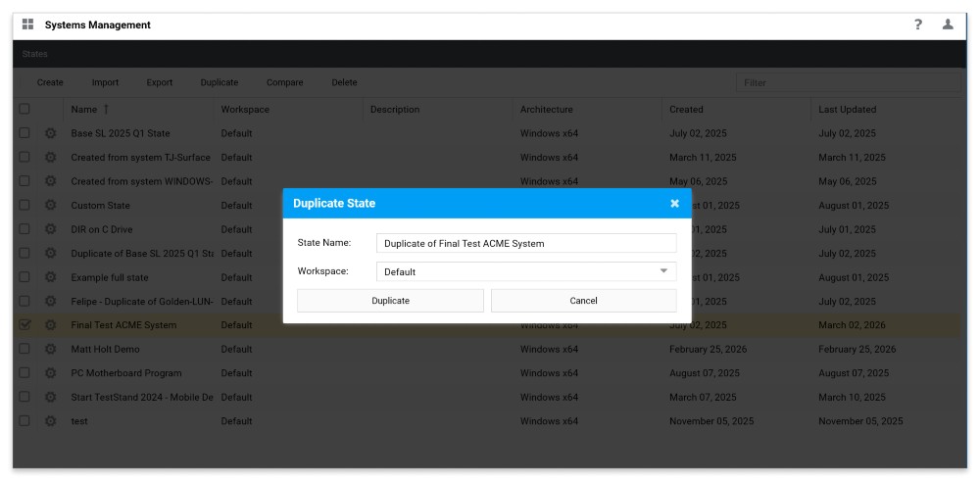Check the Custom State row

tap(24, 205)
